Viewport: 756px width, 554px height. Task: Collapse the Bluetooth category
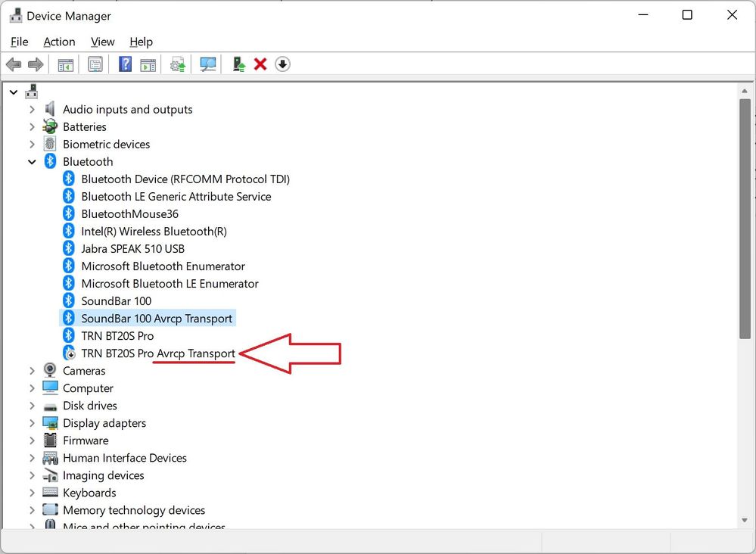[32, 162]
